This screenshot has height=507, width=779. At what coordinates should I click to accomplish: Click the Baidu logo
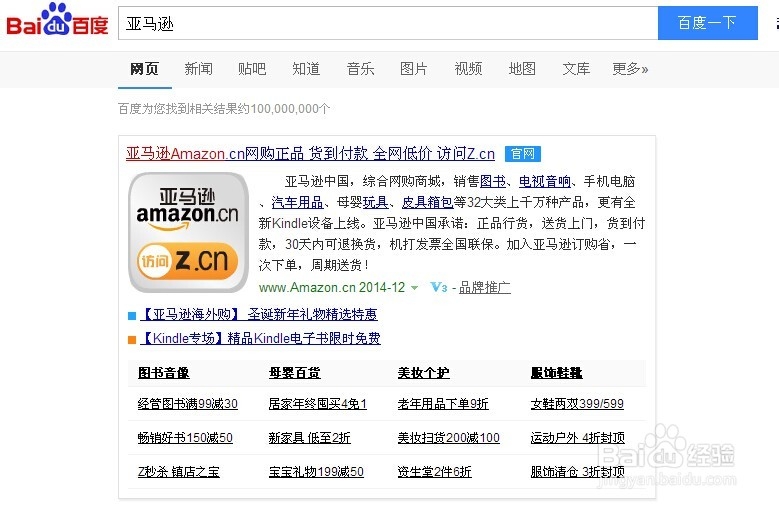click(x=57, y=21)
